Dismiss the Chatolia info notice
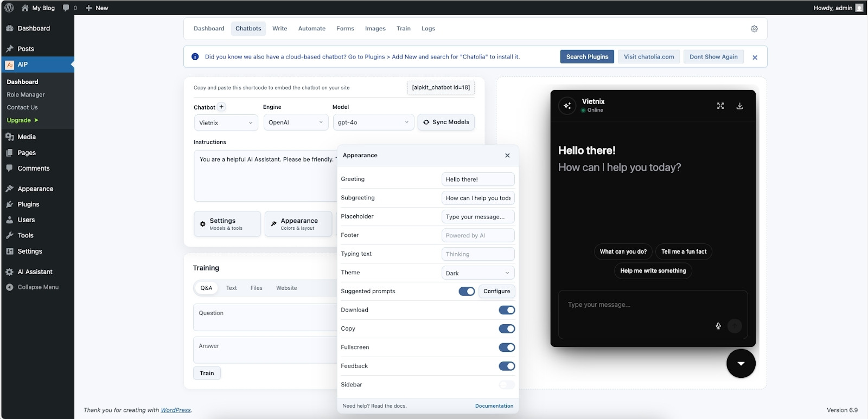The width and height of the screenshot is (868, 419). [755, 57]
